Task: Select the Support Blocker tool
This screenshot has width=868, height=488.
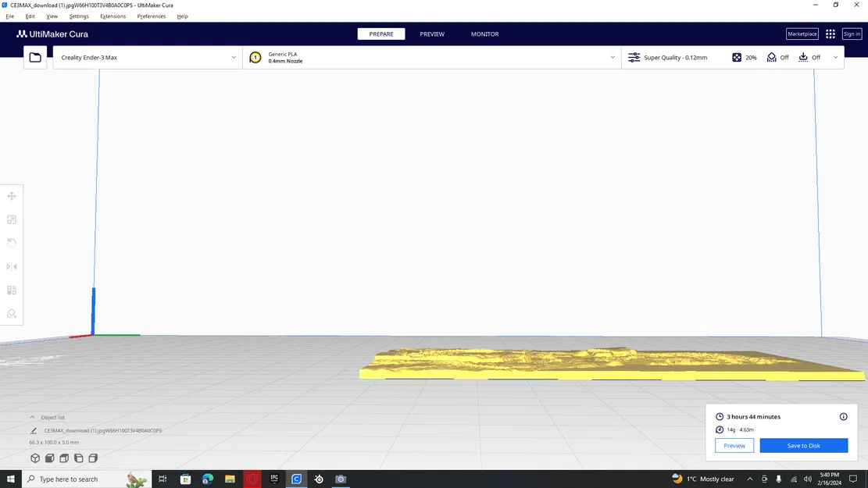Action: tap(12, 314)
